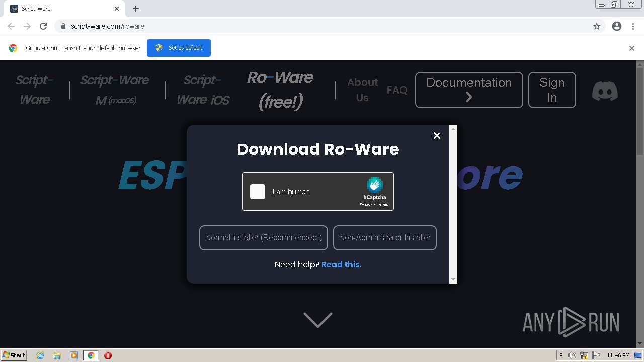Expand the Documentation menu button
This screenshot has width=644, height=362.
click(x=469, y=90)
